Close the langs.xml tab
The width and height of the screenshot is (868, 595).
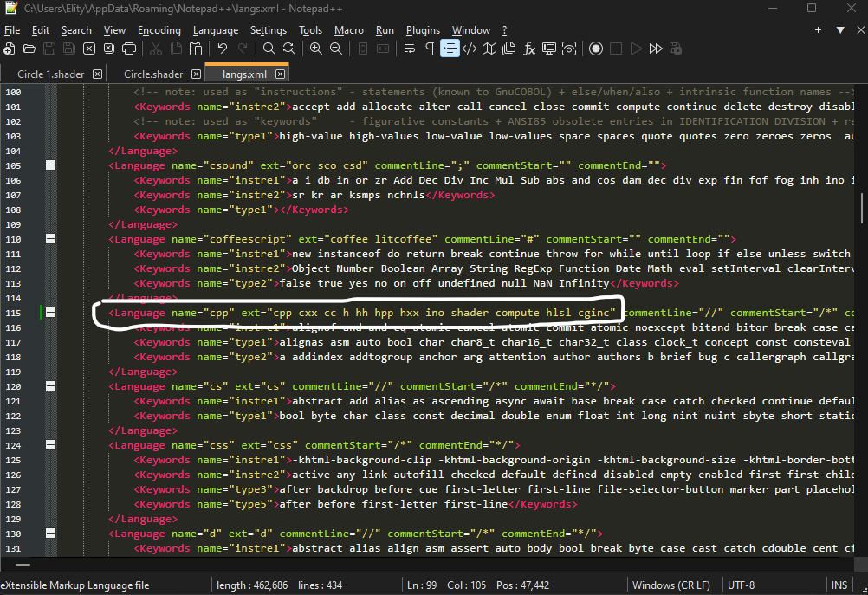pyautogui.click(x=280, y=74)
